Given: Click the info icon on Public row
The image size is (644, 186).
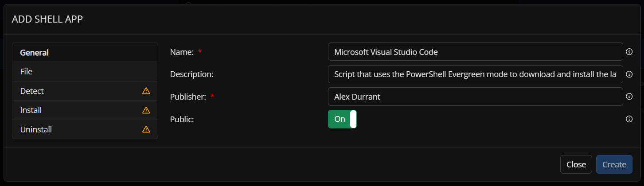Looking at the screenshot, I should pyautogui.click(x=629, y=119).
